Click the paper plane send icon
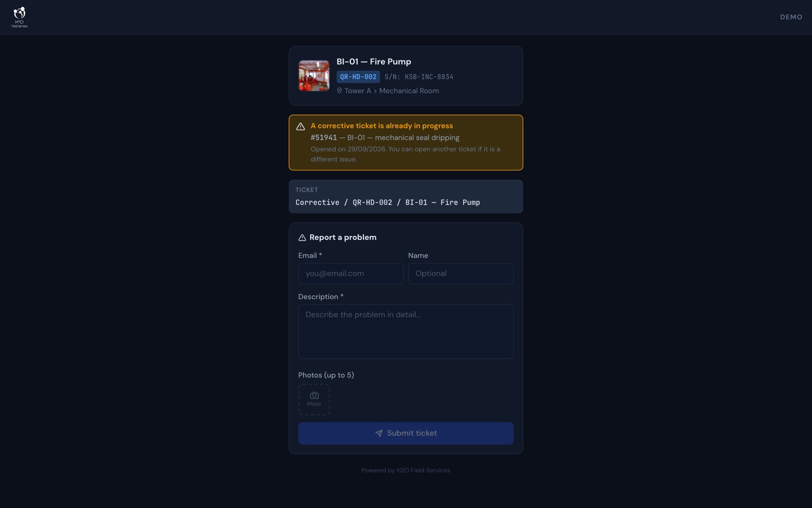The image size is (812, 508). tap(379, 433)
